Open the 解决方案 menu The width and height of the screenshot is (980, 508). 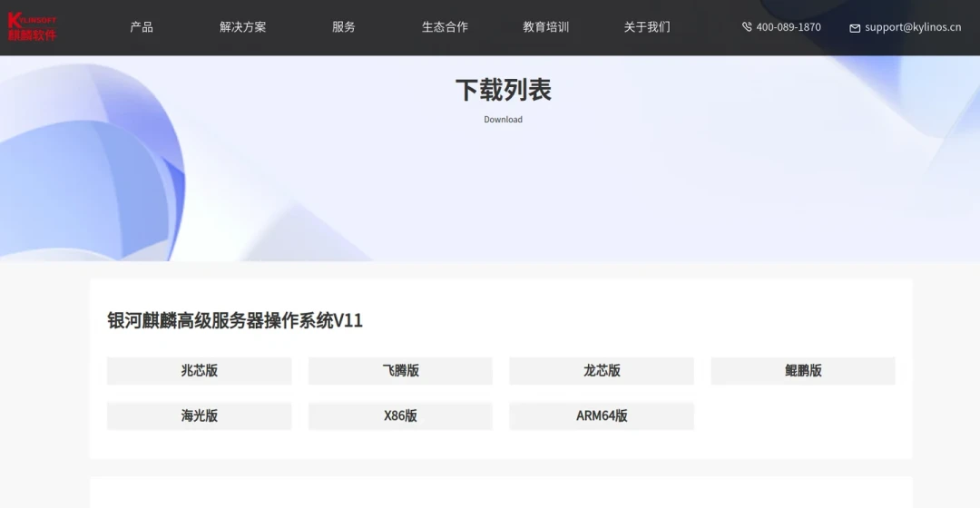click(243, 27)
